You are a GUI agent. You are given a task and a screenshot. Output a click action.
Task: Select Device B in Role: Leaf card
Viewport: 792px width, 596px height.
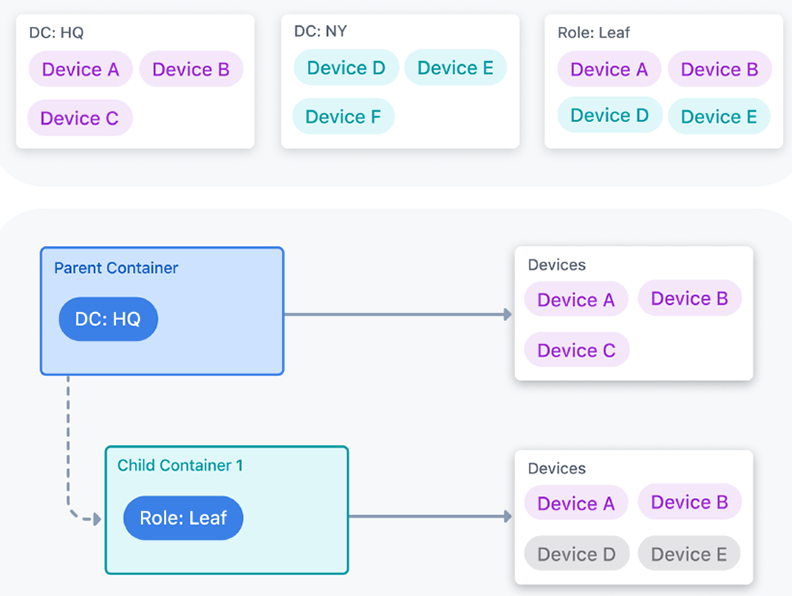pos(719,69)
